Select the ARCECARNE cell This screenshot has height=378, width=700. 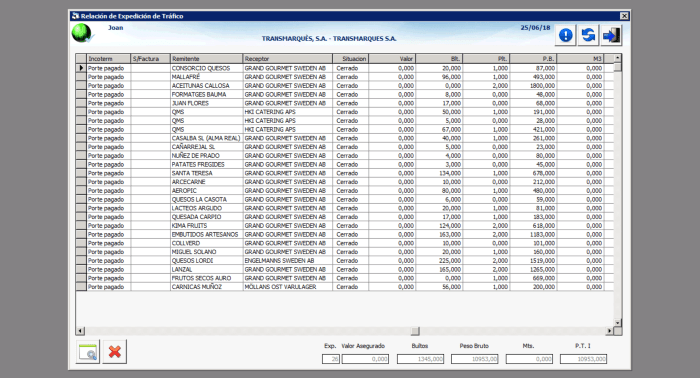coord(207,182)
